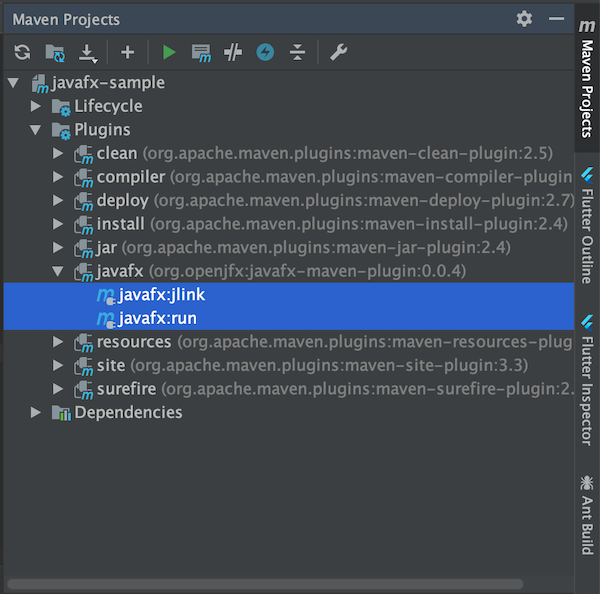This screenshot has width=600, height=594.
Task: Click Dependencies library icon
Action: (61, 413)
